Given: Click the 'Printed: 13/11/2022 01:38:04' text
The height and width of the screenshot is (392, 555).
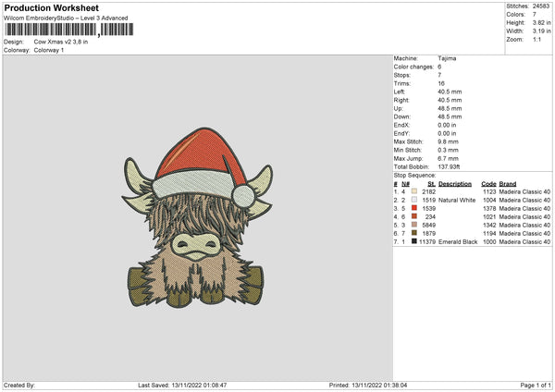Looking at the screenshot, I should click(368, 385).
